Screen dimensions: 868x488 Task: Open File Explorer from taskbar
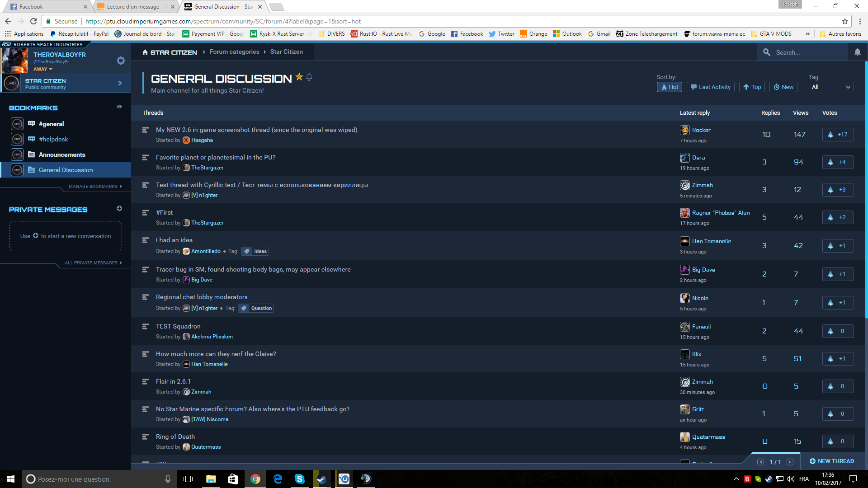click(x=211, y=479)
